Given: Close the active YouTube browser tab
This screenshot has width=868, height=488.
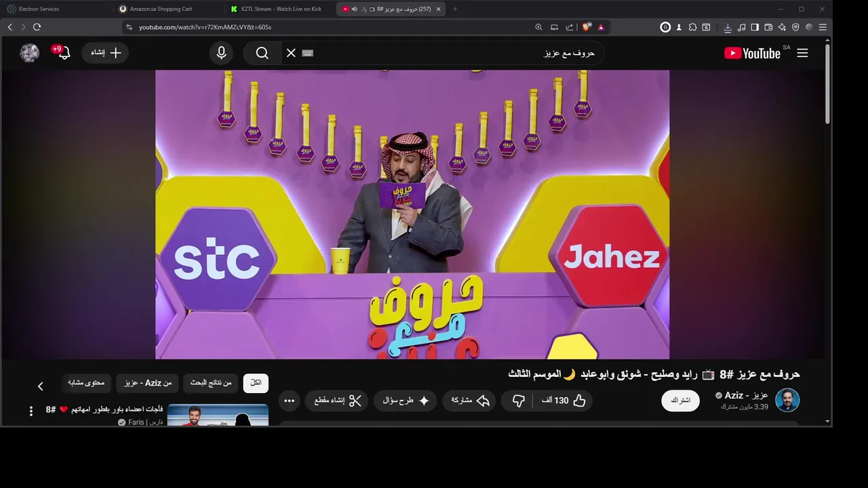Looking at the screenshot, I should click(x=438, y=9).
